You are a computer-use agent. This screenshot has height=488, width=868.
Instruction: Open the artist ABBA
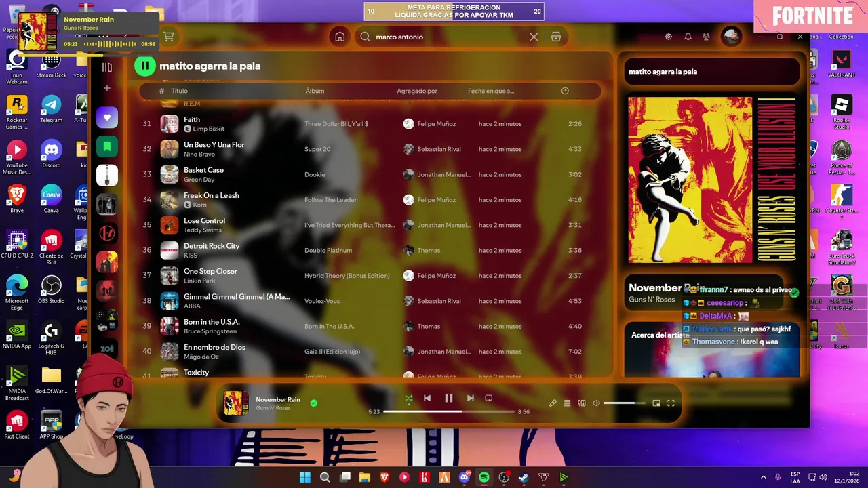[x=192, y=306]
